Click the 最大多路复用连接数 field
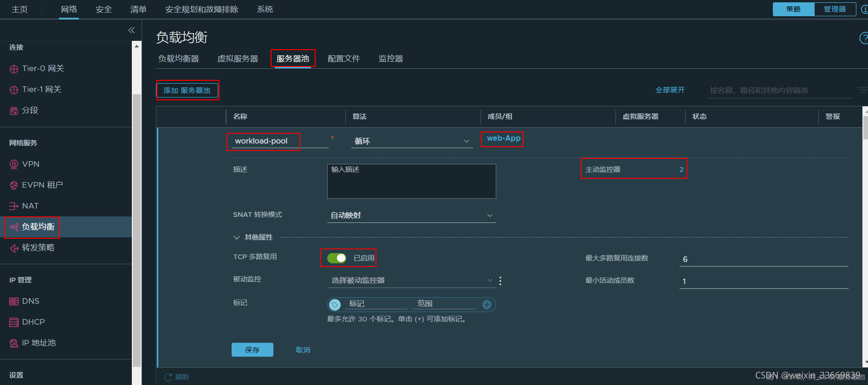 [764, 259]
